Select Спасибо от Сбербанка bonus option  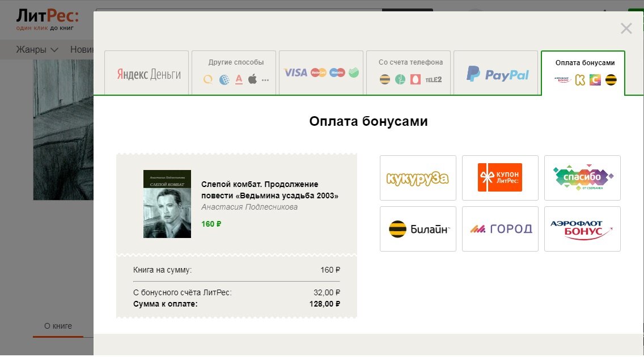pyautogui.click(x=582, y=177)
